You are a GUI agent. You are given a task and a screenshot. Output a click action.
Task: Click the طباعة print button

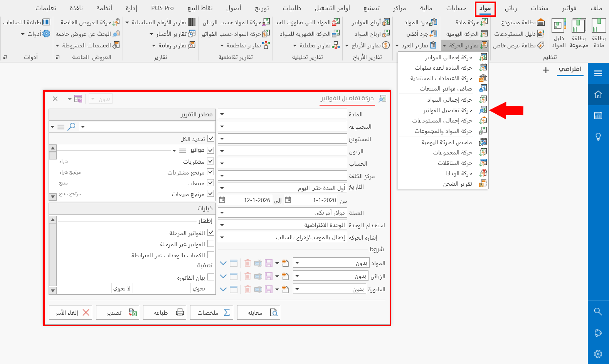coord(165,312)
